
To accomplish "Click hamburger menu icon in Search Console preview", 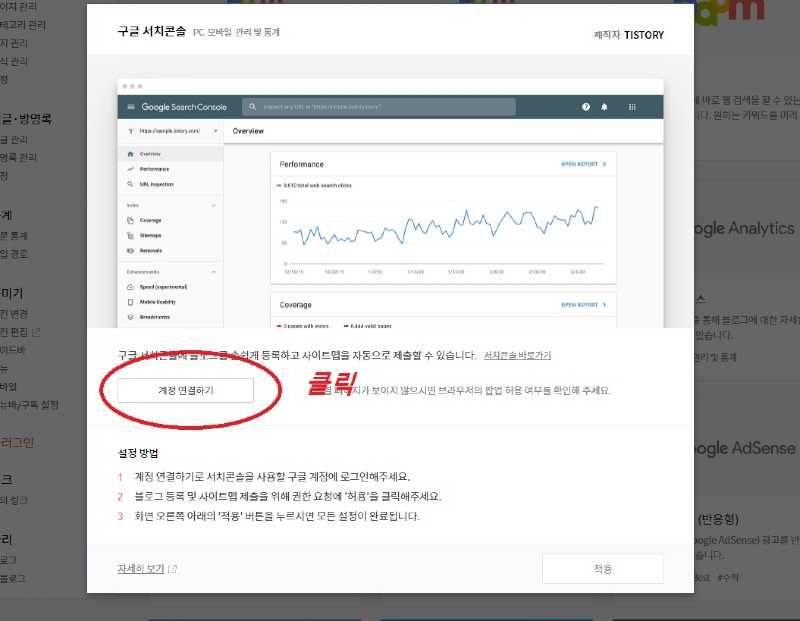I will 131,107.
